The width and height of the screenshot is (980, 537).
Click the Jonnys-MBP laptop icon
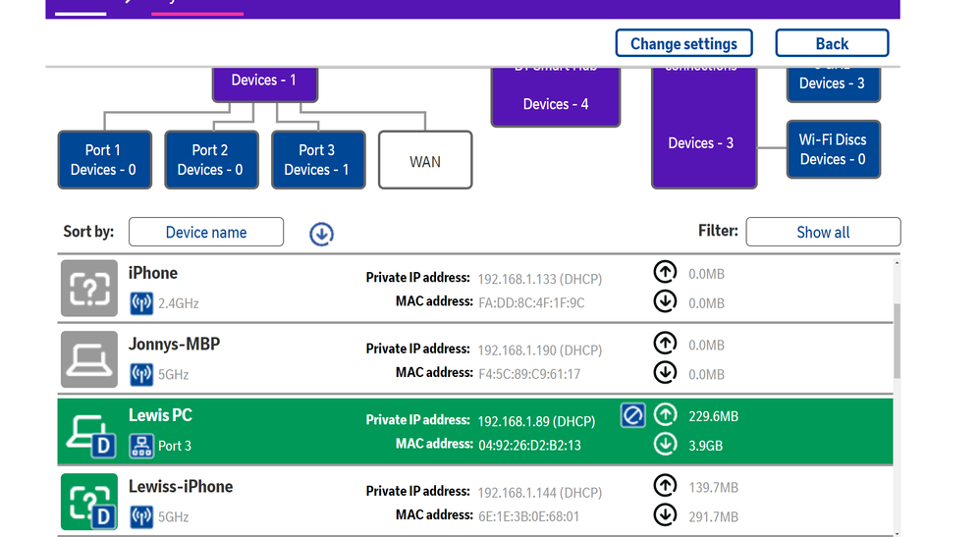88,358
